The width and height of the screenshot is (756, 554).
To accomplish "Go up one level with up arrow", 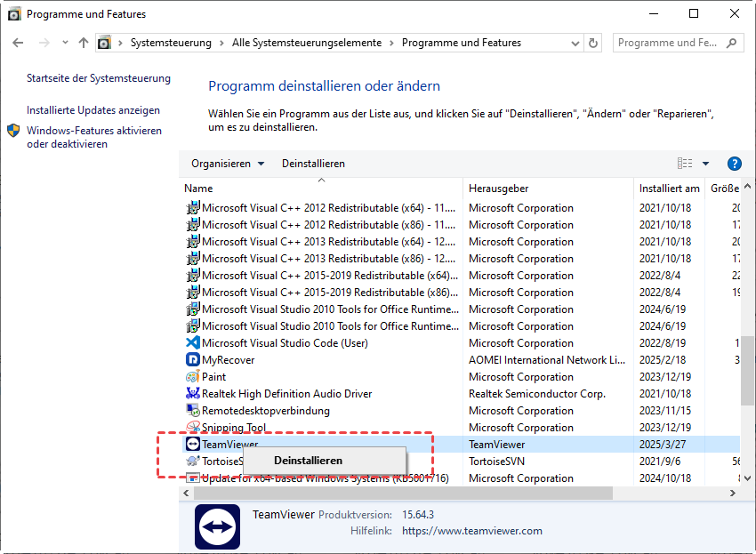I will point(84,43).
